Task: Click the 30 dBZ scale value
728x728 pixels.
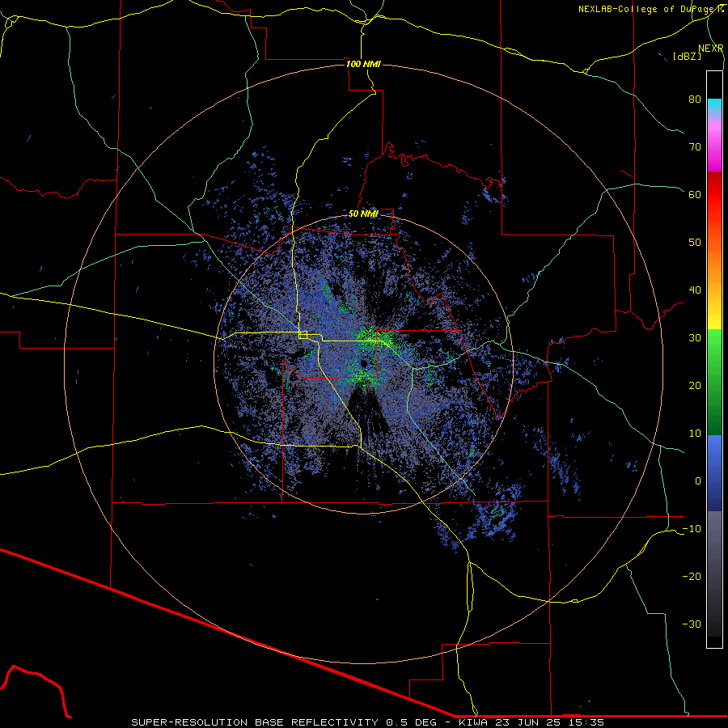Action: pos(695,337)
